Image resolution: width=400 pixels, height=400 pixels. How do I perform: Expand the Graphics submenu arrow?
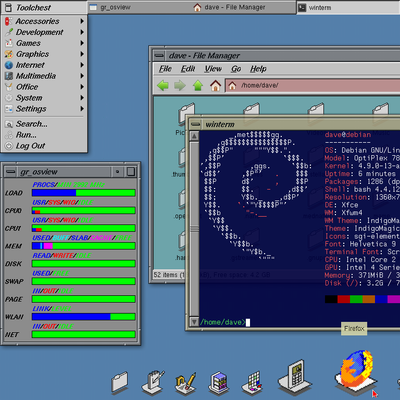pyautogui.click(x=82, y=54)
